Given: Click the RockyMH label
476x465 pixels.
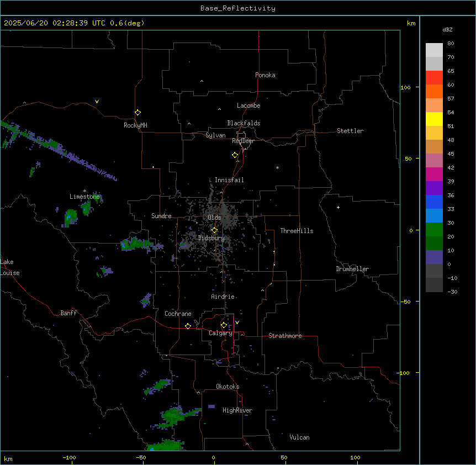Looking at the screenshot, I should (135, 125).
